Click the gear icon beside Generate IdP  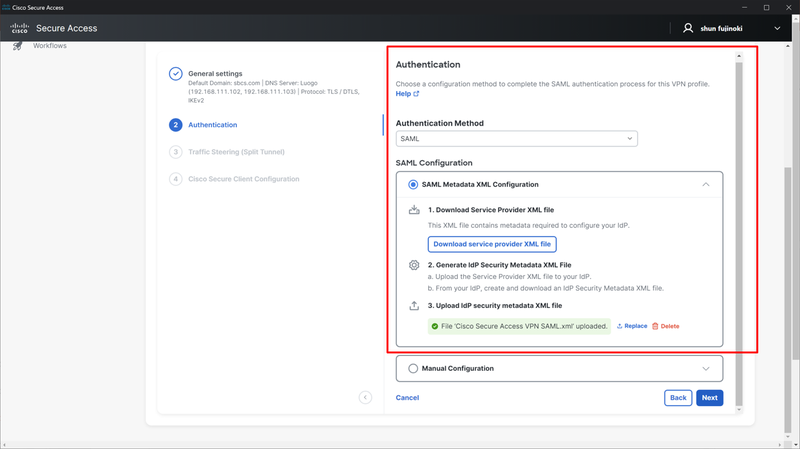[414, 265]
